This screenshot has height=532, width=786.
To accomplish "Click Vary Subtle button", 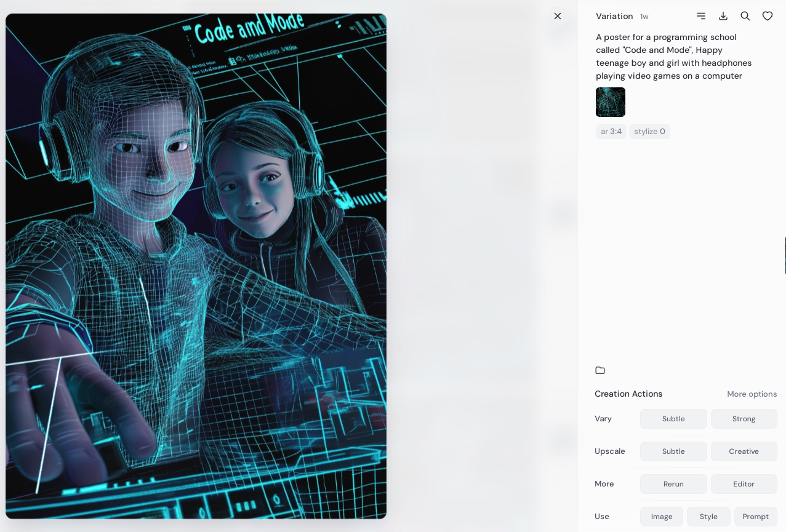I will (673, 419).
